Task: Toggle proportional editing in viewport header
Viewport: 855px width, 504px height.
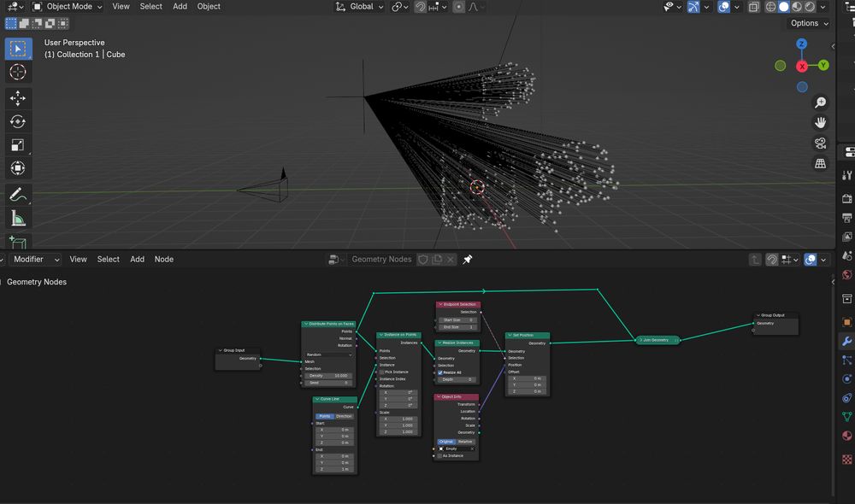Action: [458, 7]
